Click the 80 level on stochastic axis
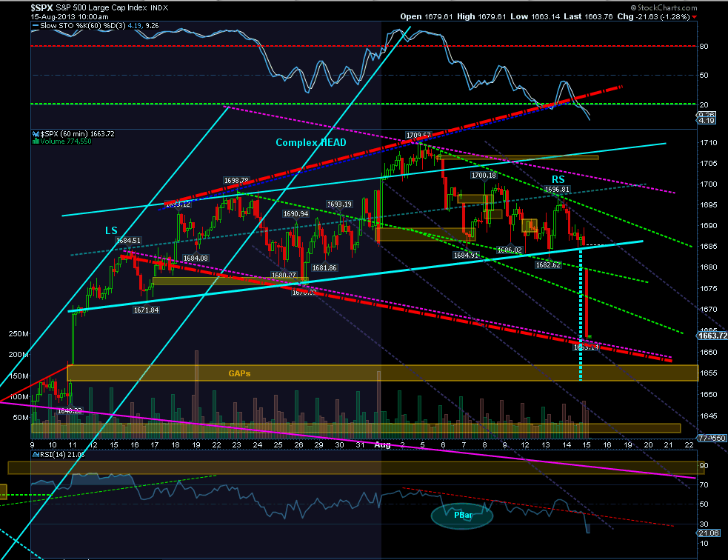The width and height of the screenshot is (728, 560). (704, 47)
